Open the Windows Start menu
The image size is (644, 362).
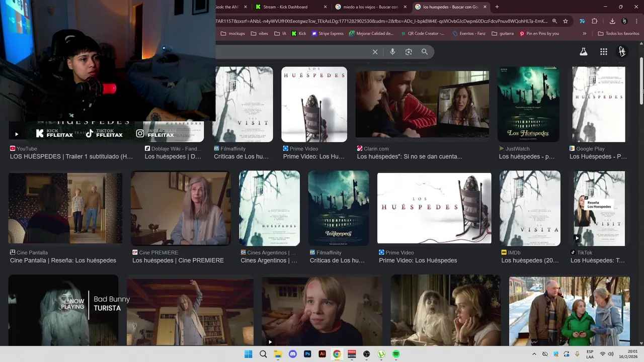[248, 354]
